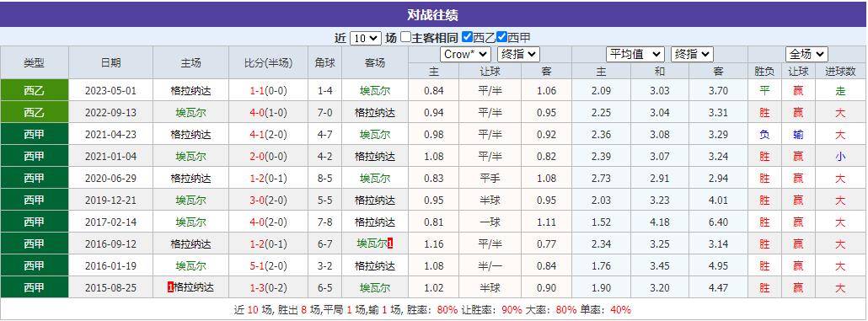Click the home odds value 2.73

[601, 179]
